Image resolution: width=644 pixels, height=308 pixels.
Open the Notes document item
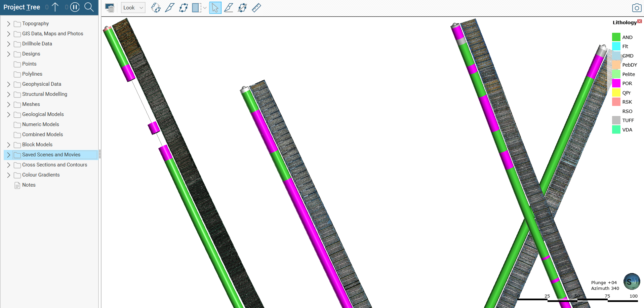29,185
